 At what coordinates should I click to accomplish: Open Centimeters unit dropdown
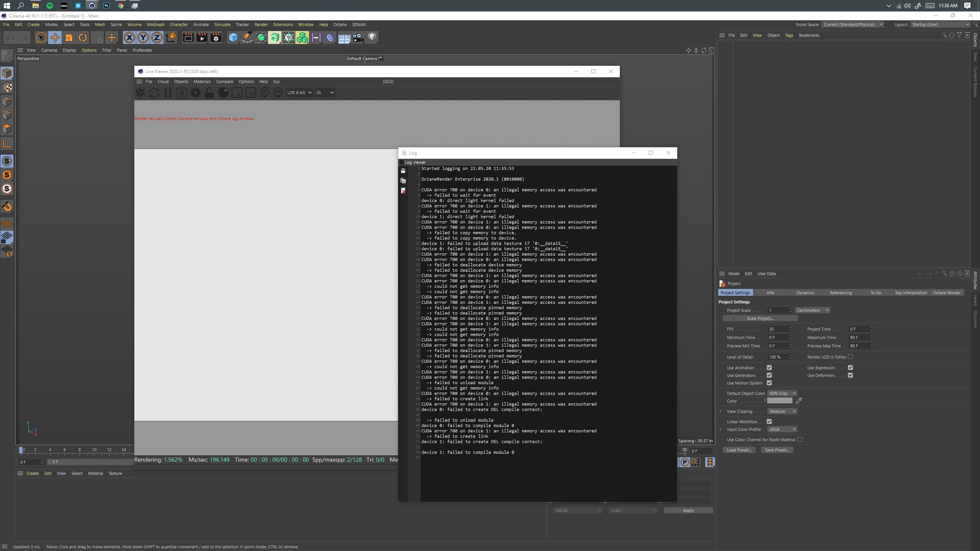[x=812, y=310]
